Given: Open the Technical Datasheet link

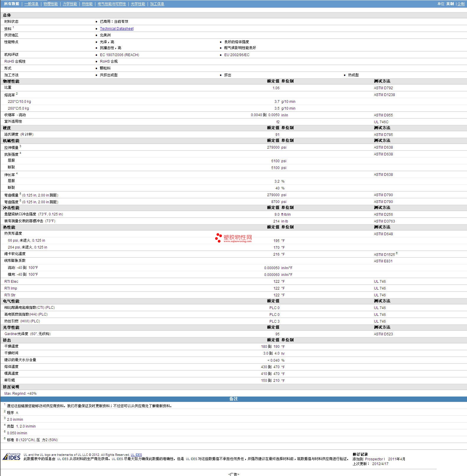Looking at the screenshot, I should (117, 29).
